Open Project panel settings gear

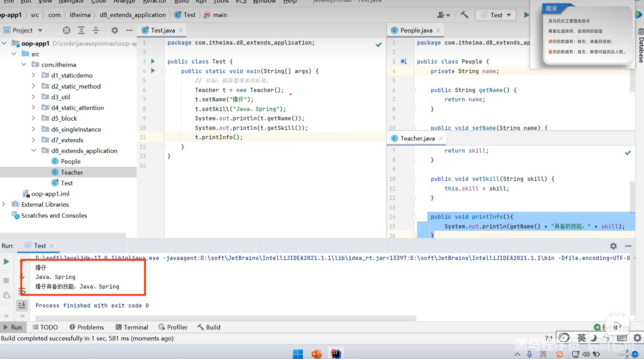(x=115, y=30)
